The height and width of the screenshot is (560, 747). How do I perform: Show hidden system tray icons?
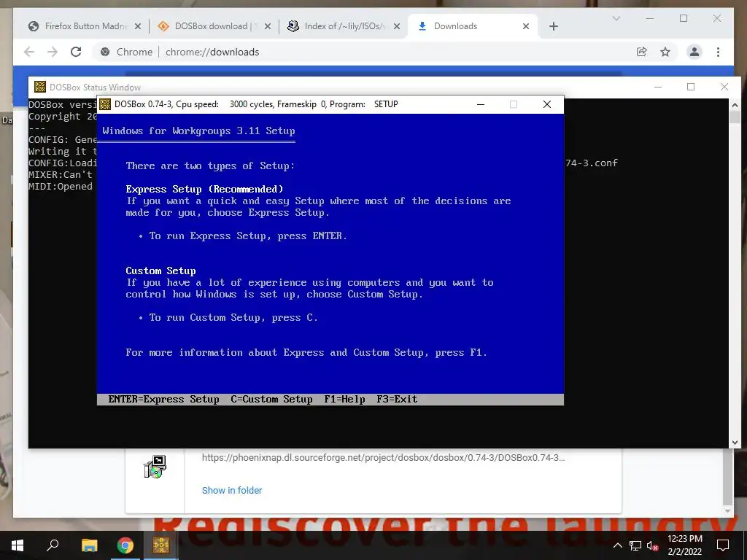click(617, 545)
